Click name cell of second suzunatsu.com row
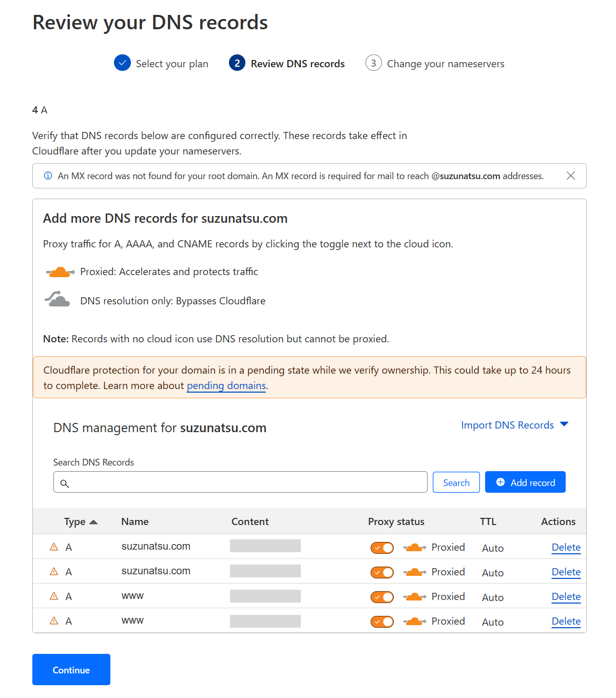Image resolution: width=616 pixels, height=698 pixels. coord(156,571)
